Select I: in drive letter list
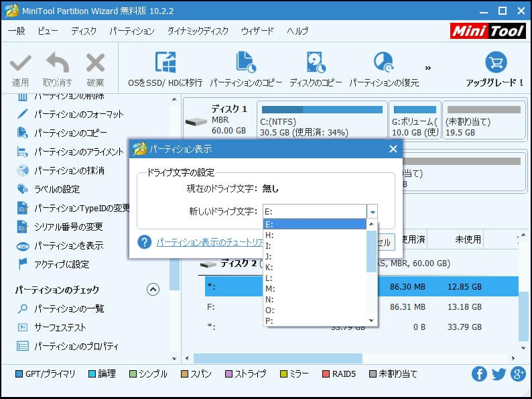Image resolution: width=532 pixels, height=399 pixels. pos(315,245)
